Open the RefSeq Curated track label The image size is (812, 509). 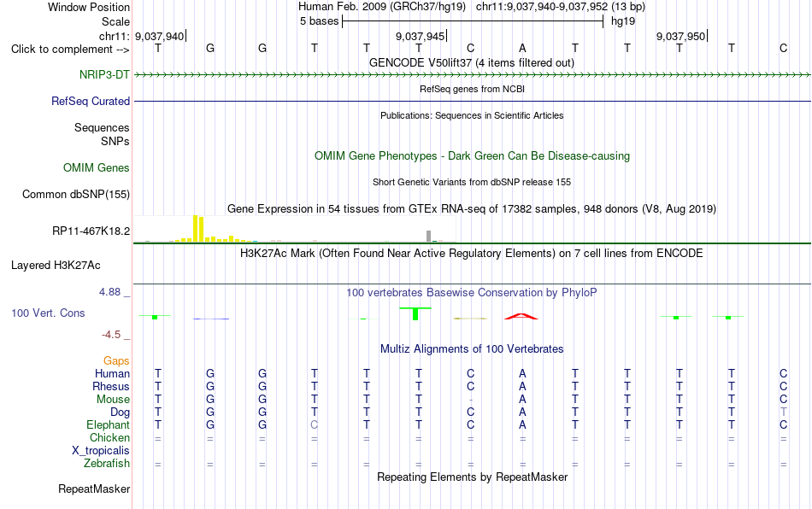coord(90,101)
